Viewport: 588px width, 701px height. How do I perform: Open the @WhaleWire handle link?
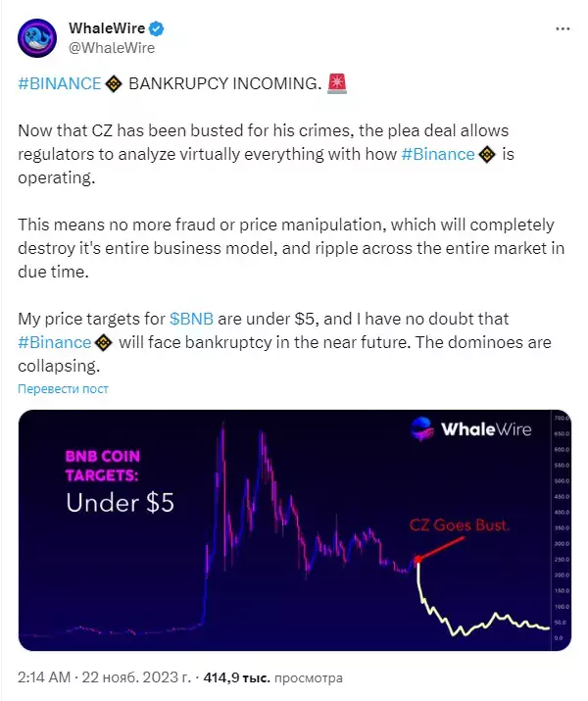[x=112, y=48]
